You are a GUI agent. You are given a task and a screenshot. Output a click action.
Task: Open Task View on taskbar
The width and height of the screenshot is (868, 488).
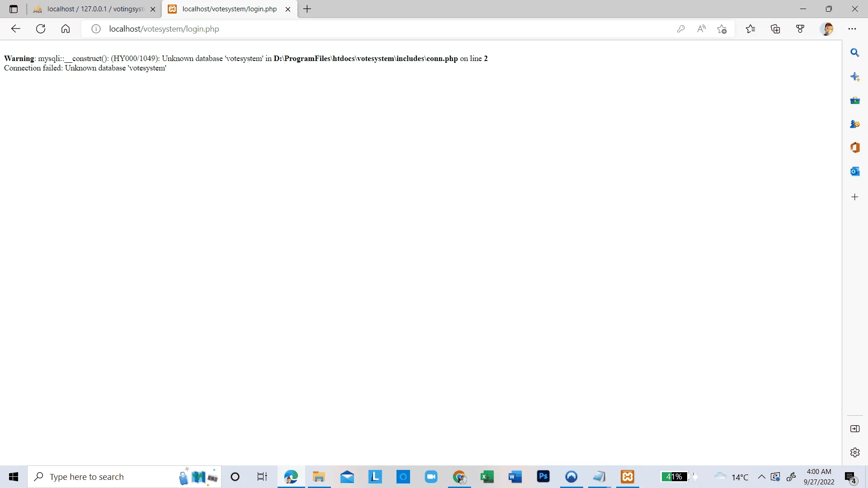(262, 477)
